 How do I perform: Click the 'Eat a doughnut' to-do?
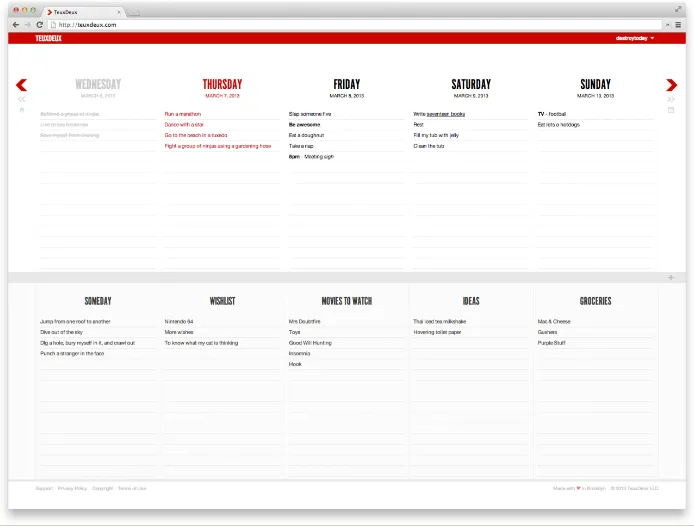(x=306, y=135)
